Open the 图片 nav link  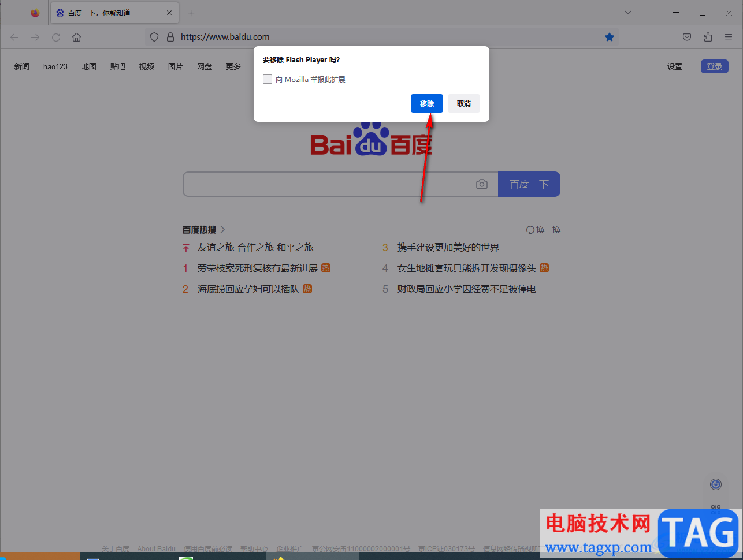coord(176,66)
